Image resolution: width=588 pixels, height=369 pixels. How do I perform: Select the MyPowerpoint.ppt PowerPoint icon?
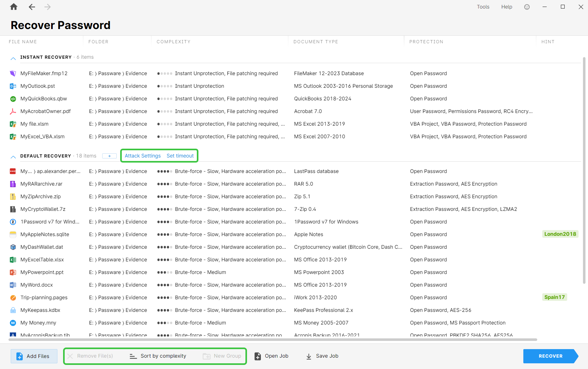(x=13, y=272)
